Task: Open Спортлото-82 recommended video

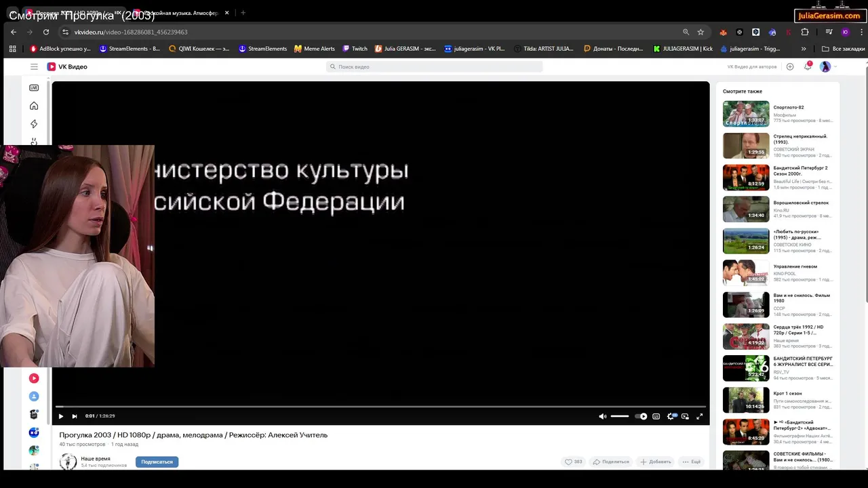Action: click(x=778, y=114)
